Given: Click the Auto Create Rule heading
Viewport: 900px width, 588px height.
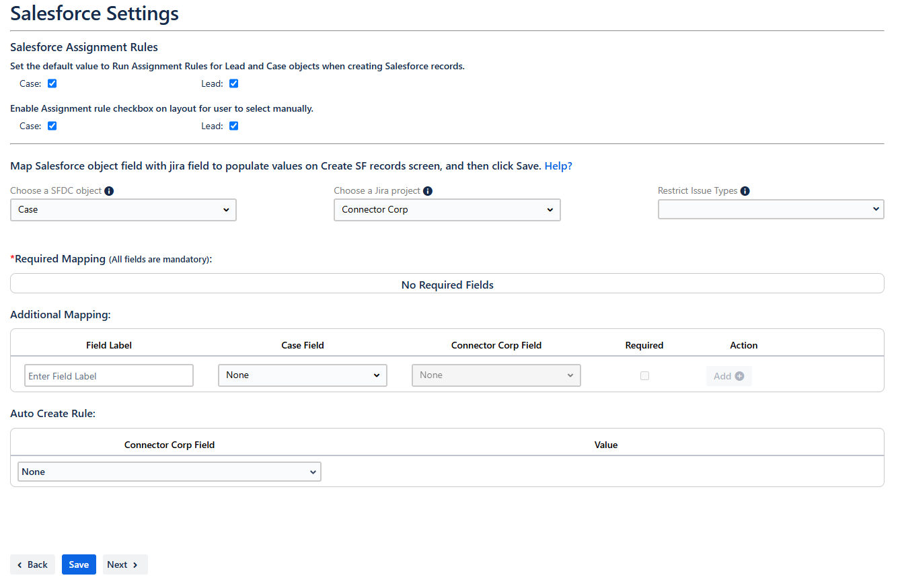Looking at the screenshot, I should [x=53, y=414].
